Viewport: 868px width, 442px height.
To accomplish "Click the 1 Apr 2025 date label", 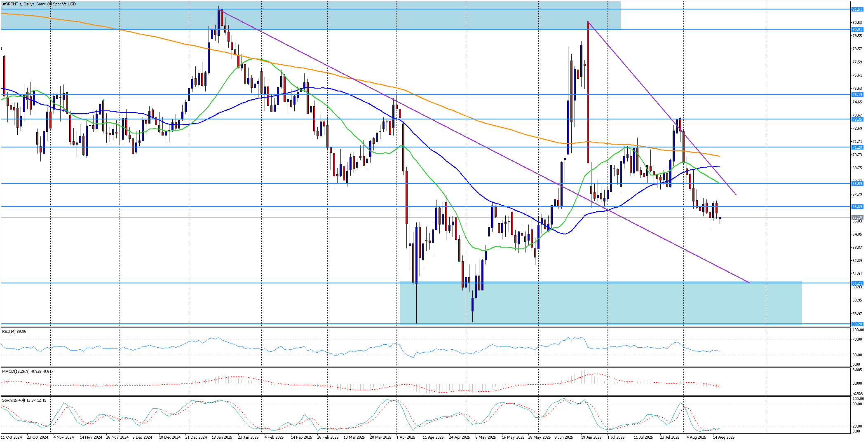I will pyautogui.click(x=406, y=437).
